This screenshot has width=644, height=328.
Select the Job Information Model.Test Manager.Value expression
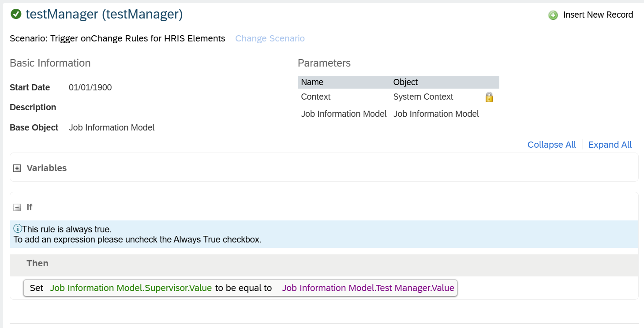click(x=368, y=288)
